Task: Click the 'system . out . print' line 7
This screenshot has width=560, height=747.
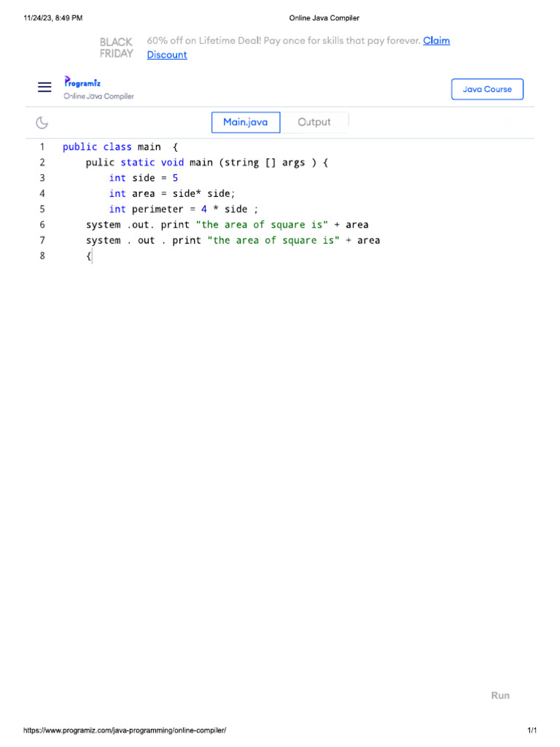Action: (233, 240)
